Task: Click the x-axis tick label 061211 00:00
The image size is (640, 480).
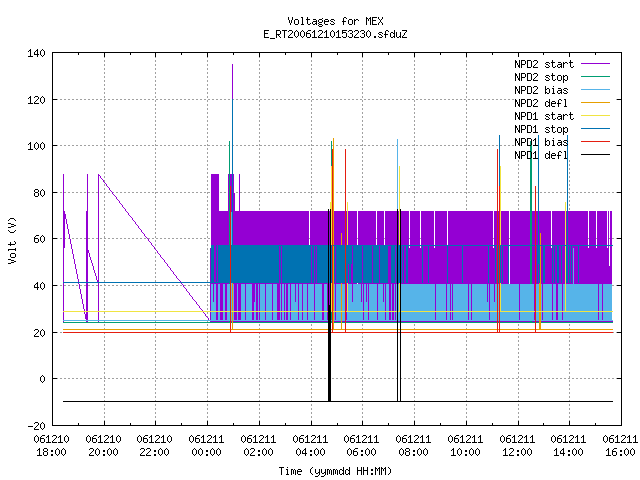Action: tap(206, 446)
